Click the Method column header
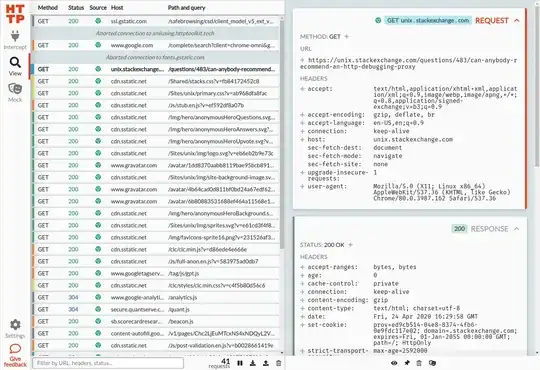This screenshot has height=370, width=540. (x=48, y=8)
